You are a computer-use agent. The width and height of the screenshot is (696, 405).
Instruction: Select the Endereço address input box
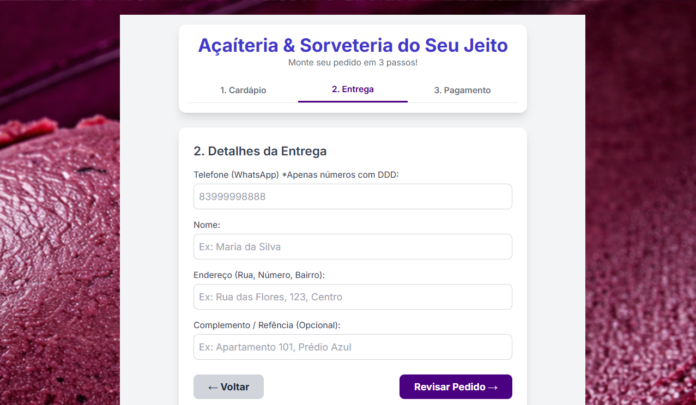(353, 297)
